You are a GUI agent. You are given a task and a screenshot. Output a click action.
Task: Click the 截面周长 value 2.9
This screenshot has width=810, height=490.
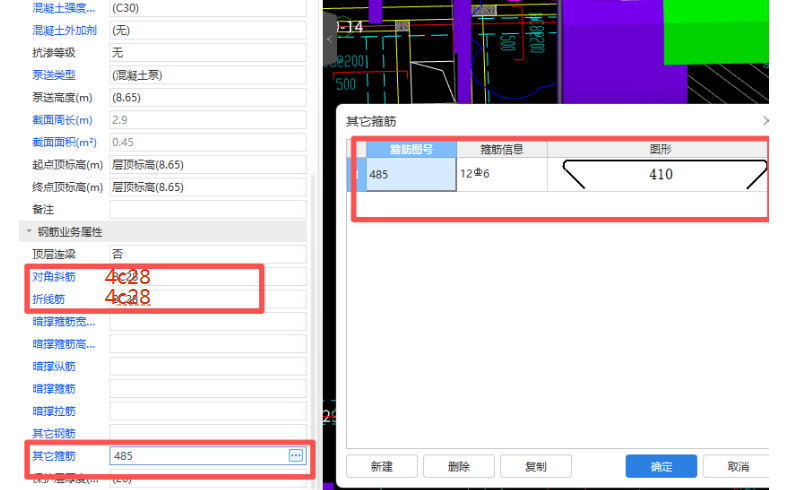[208, 120]
